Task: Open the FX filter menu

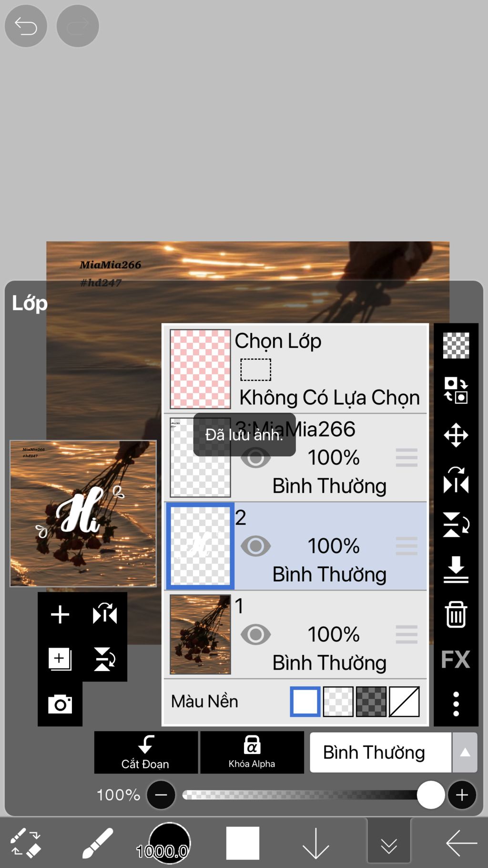Action: (x=456, y=660)
